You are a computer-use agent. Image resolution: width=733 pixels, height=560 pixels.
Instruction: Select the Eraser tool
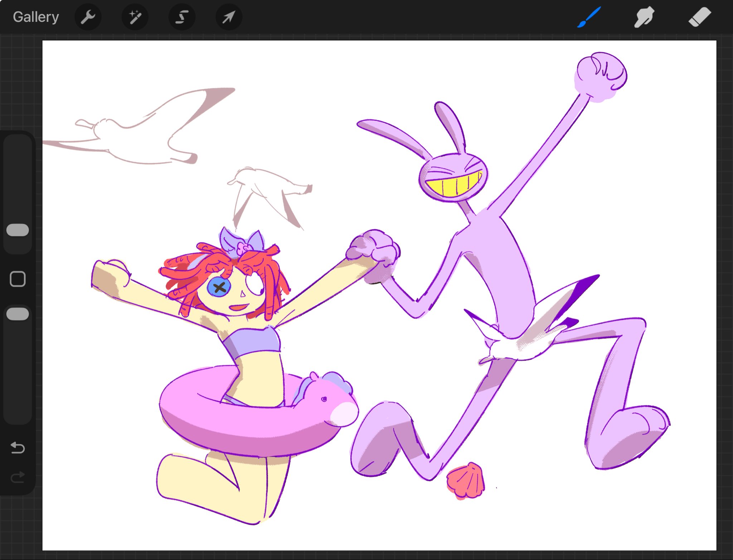point(699,17)
